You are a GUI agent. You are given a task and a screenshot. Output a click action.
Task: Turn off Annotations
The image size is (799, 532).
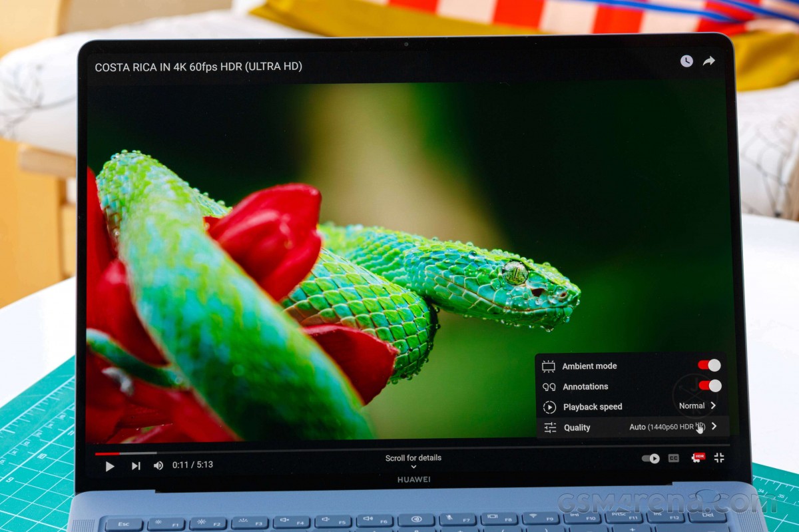click(710, 386)
